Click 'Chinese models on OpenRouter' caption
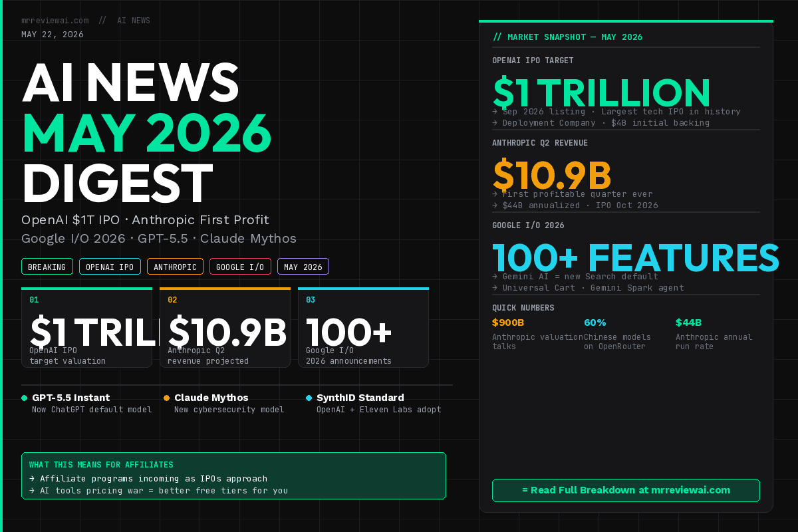Screen dimensions: 798x532 [x=617, y=342]
